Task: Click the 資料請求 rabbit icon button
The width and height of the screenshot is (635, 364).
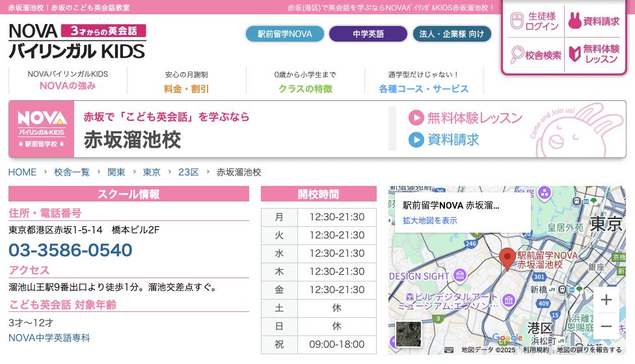Action: click(594, 21)
